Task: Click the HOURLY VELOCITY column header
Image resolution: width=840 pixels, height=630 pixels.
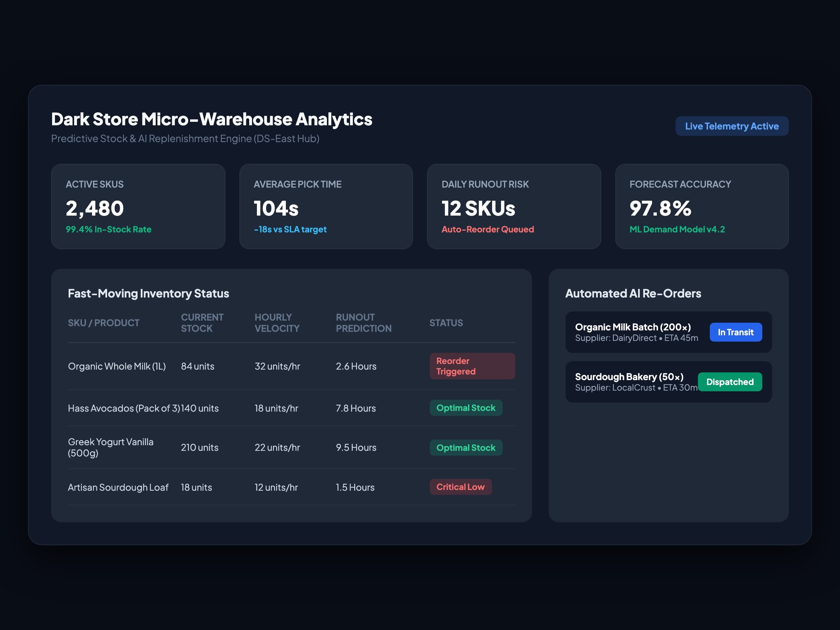Action: click(277, 323)
